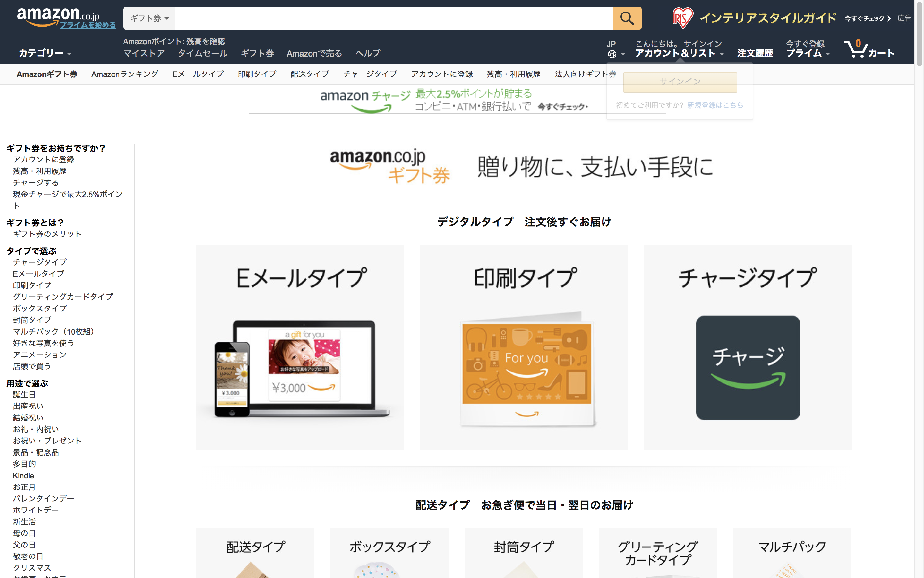Click sidebar link 出産祝い
This screenshot has width=924, height=578.
(x=28, y=406)
